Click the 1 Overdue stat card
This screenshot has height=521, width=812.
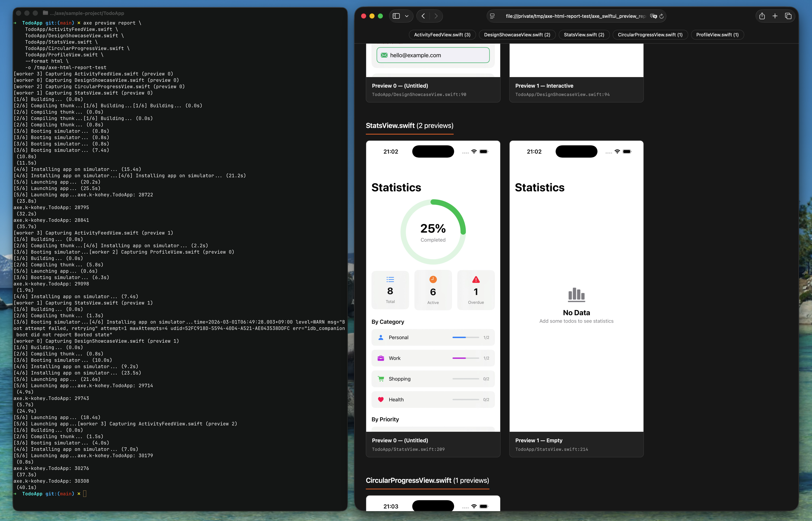(476, 290)
